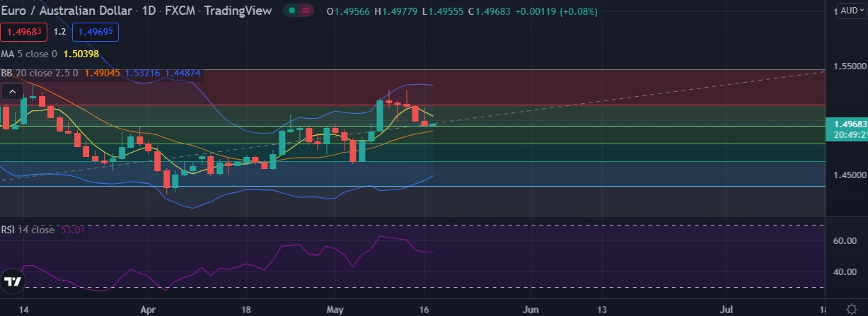This screenshot has height=316, width=868.
Task: Collapse the indicator legend with arrow button
Action: [11, 91]
